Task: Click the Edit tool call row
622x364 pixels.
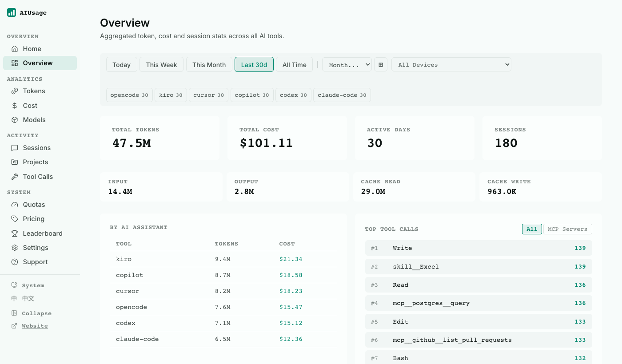Action: click(x=478, y=322)
